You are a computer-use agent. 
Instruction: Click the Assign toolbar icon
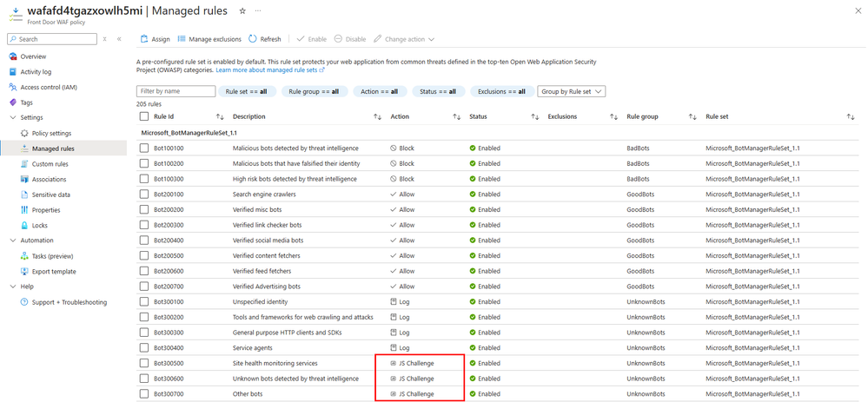point(144,39)
